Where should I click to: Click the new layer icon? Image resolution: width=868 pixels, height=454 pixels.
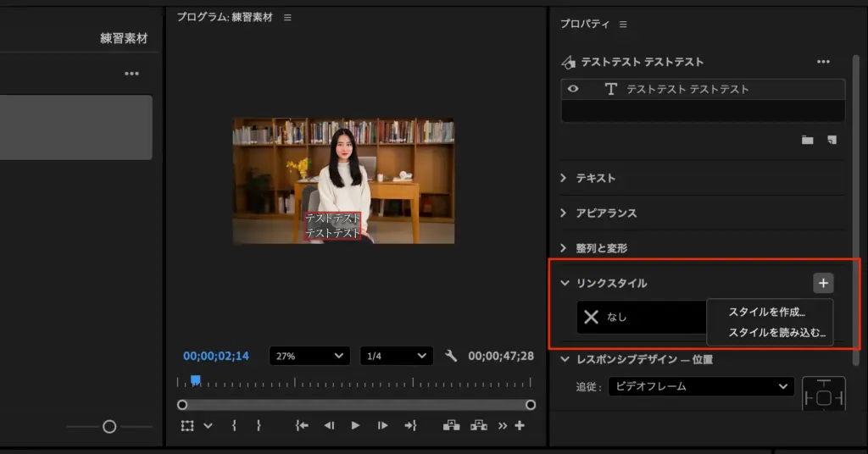click(x=832, y=140)
